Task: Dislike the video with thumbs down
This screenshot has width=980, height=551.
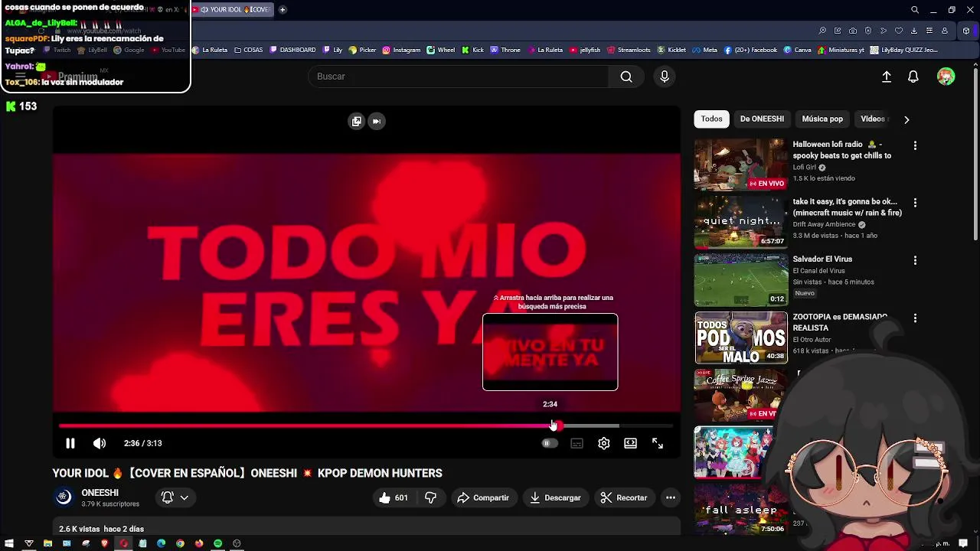Action: coord(430,497)
